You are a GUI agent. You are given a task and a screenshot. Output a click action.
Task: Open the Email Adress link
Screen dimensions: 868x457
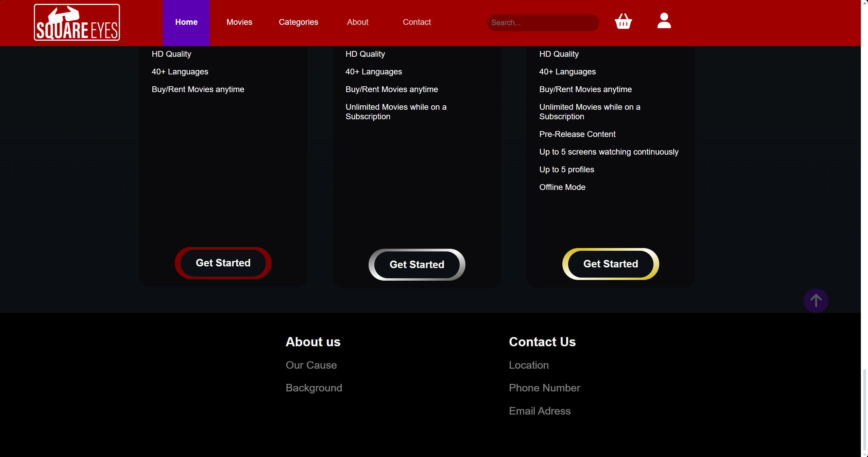[x=539, y=410]
